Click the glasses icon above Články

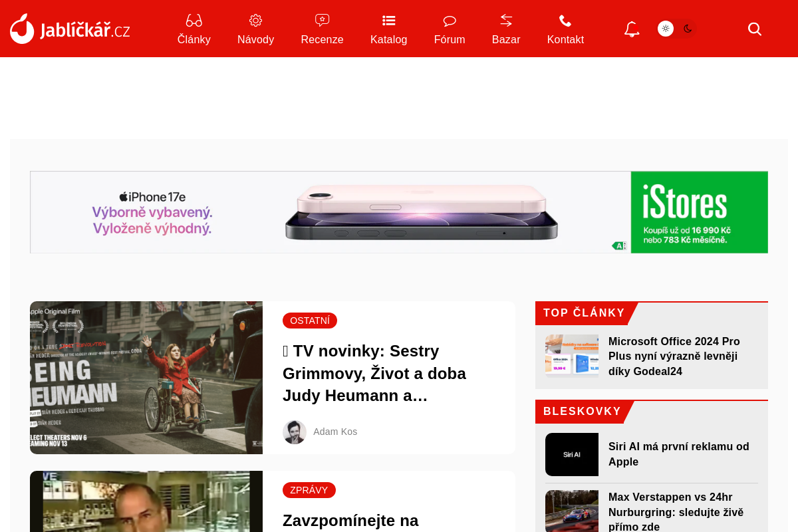194,21
